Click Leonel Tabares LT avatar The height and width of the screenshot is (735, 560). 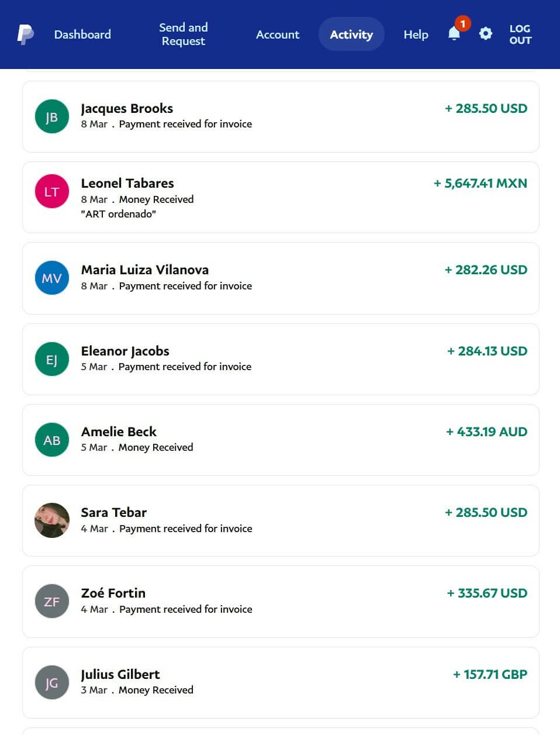[52, 192]
